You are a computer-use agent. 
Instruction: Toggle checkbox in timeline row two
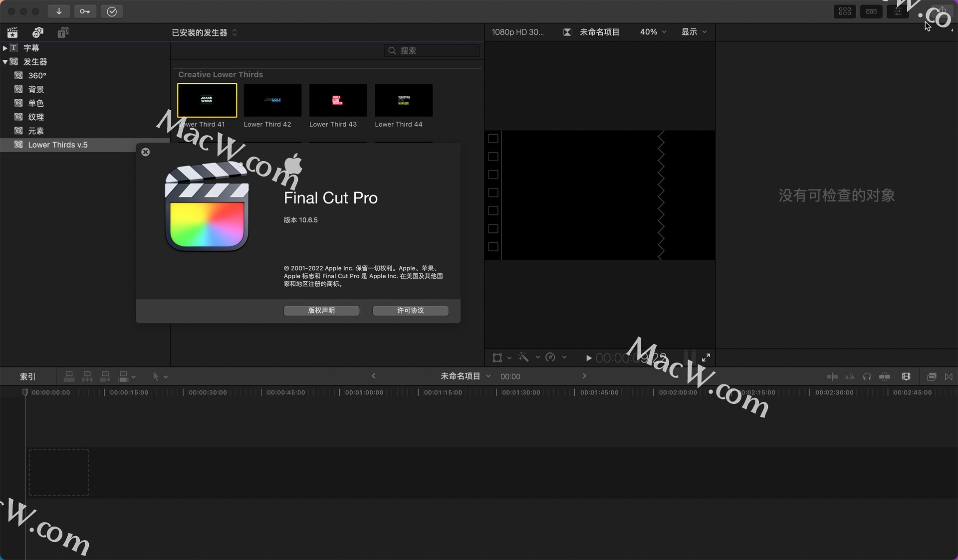point(492,156)
